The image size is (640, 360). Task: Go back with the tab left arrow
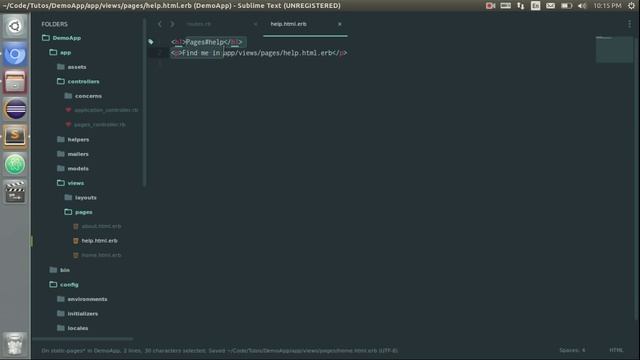[x=160, y=24]
